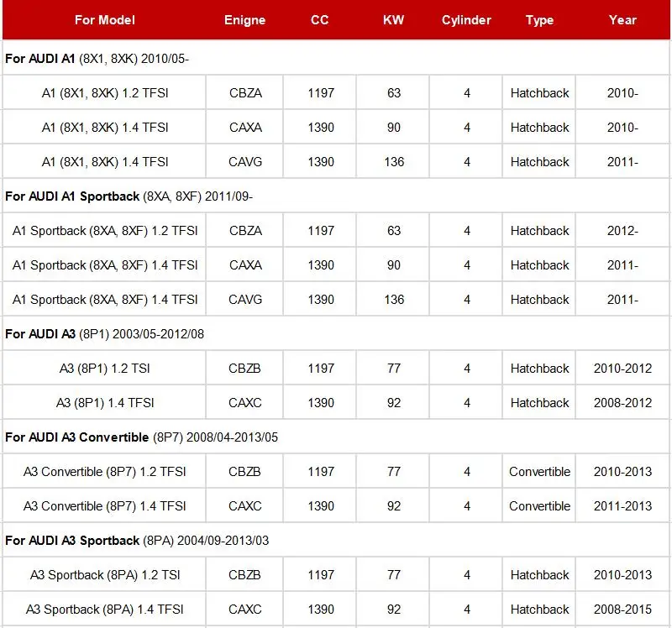Click year '2008-2012' cell
The image size is (672, 628).
622,403
